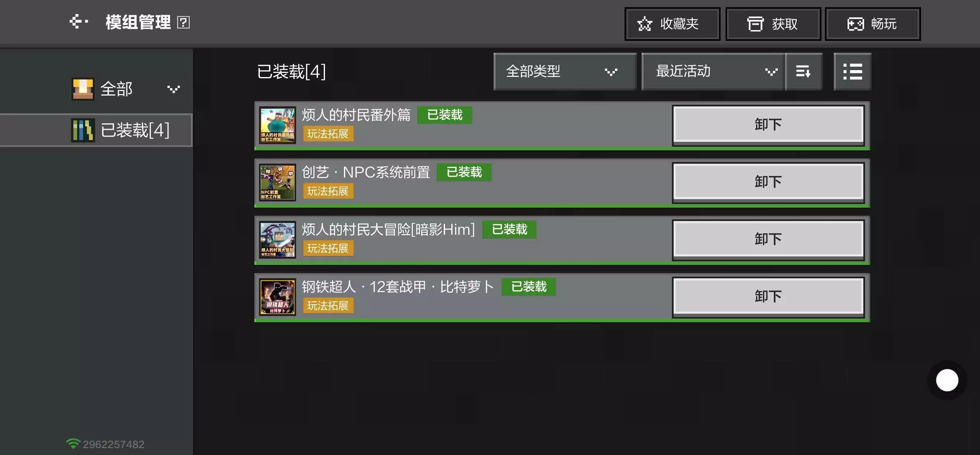Viewport: 980px width, 455px height.
Task: Click the 畅玩 play button
Action: click(872, 24)
